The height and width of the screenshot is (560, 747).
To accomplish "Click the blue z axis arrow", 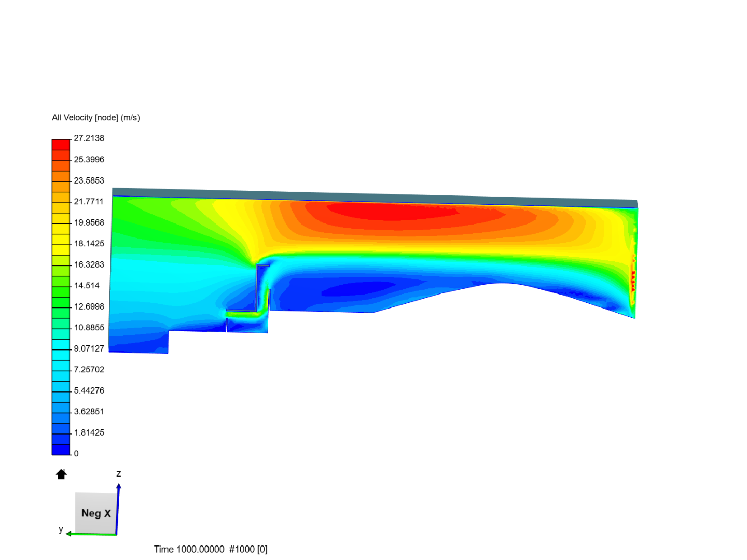I will [x=118, y=508].
